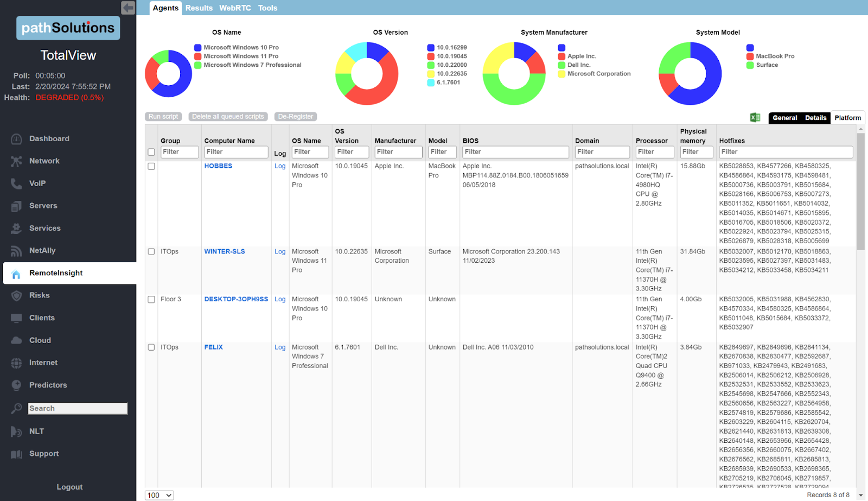This screenshot has width=868, height=501.
Task: Check the select-all checkbox in table header
Action: click(x=151, y=152)
